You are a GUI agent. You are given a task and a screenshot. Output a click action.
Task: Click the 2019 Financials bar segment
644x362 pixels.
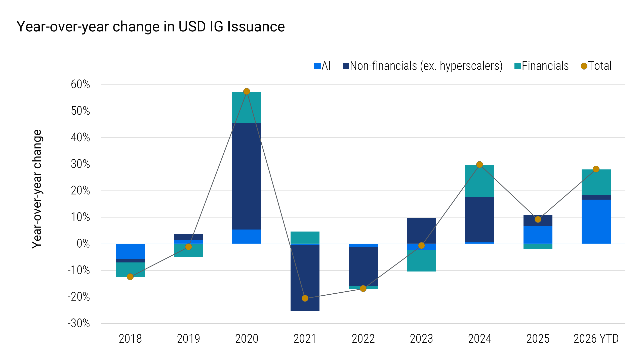pyautogui.click(x=188, y=250)
